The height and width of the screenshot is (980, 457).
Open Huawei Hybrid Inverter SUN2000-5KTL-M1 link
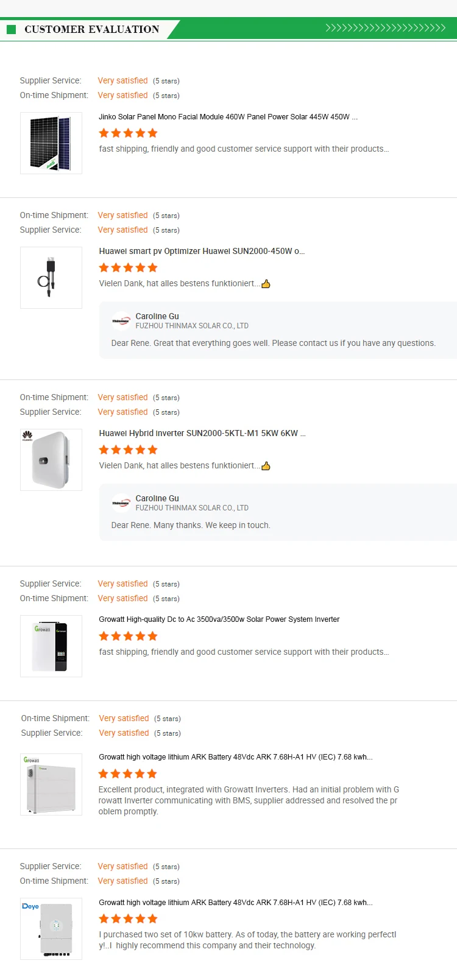202,433
